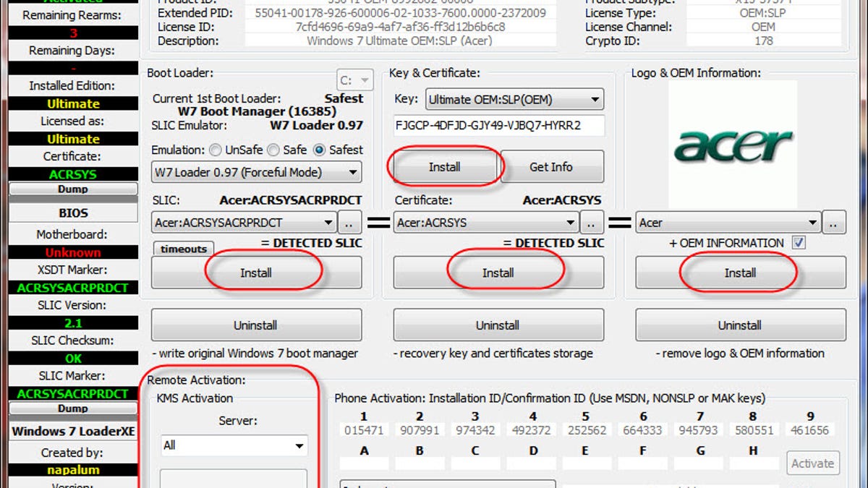The width and height of the screenshot is (868, 488).
Task: Open the SLIC dropdown showing Acer:ACRSYSACRPRDCT
Action: click(244, 223)
